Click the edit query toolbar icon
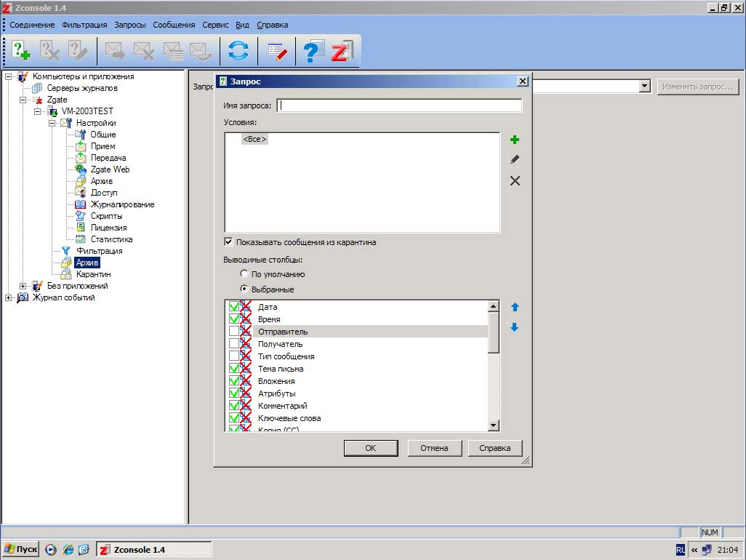Screen dimensions: 746x560 click(78, 50)
